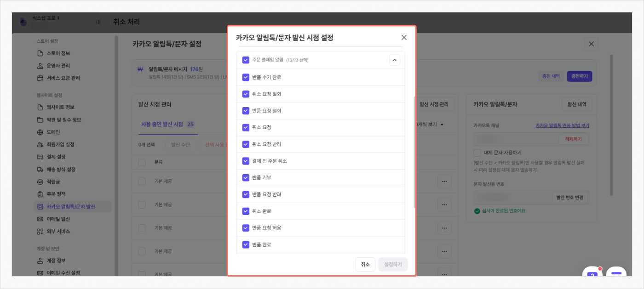Open the 개씩 보기 page-size dropdown

click(x=430, y=125)
